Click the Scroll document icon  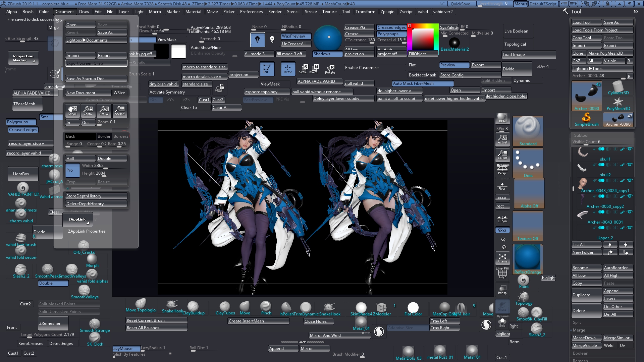tap(72, 110)
